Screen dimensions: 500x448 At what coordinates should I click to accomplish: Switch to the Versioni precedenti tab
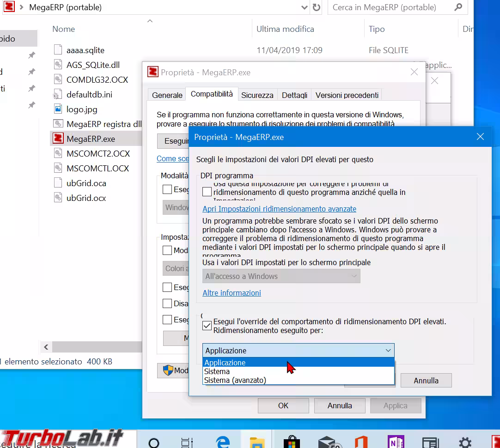pos(347,95)
